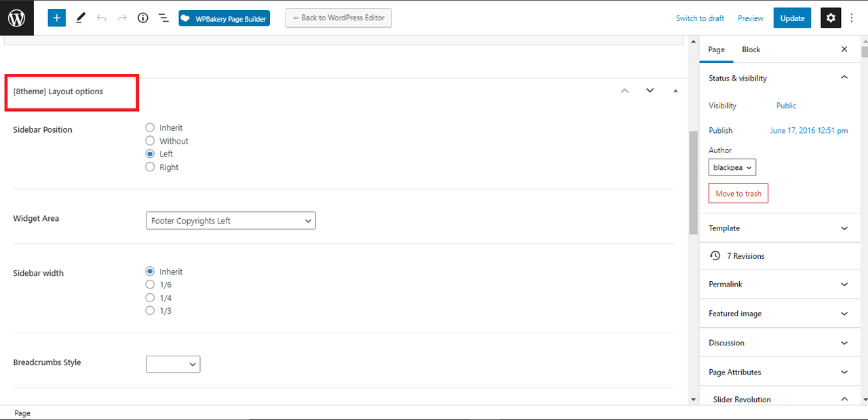Expand the Discussion section
Image resolution: width=868 pixels, height=420 pixels.
tap(780, 343)
